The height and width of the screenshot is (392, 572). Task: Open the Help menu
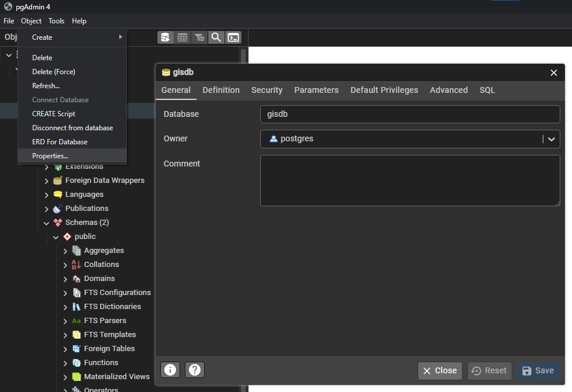pos(79,21)
